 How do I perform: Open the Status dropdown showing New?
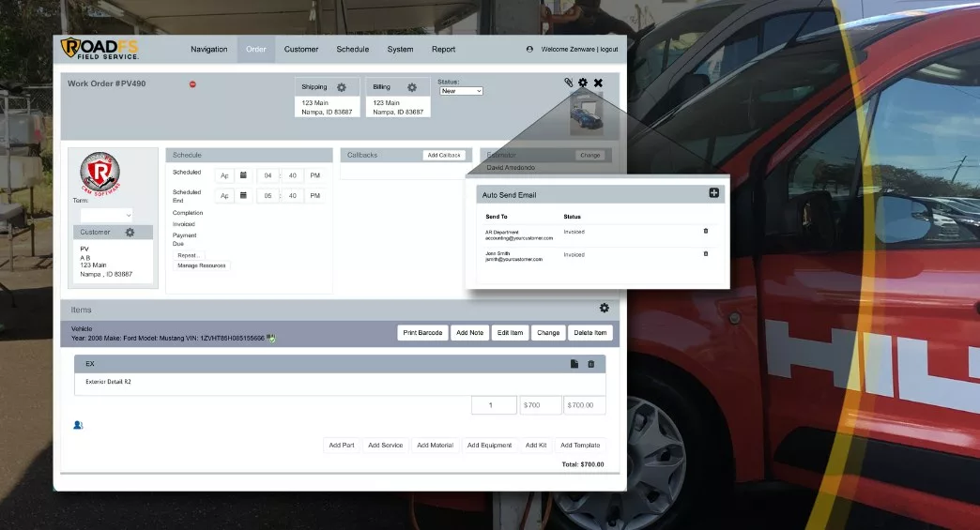461,91
